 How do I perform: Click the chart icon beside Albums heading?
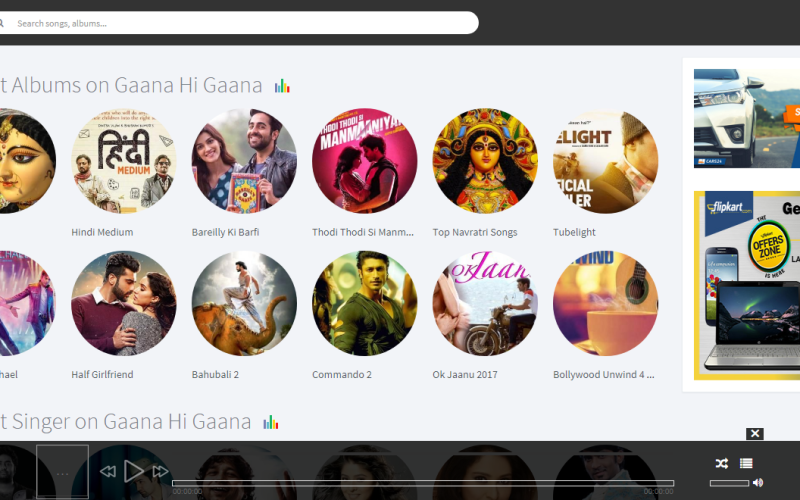pyautogui.click(x=282, y=86)
